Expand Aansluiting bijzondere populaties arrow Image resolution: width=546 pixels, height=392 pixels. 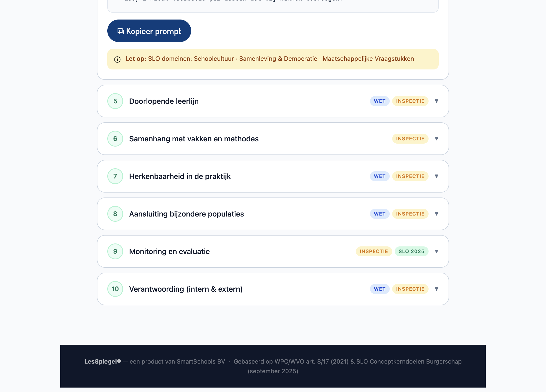click(x=436, y=214)
